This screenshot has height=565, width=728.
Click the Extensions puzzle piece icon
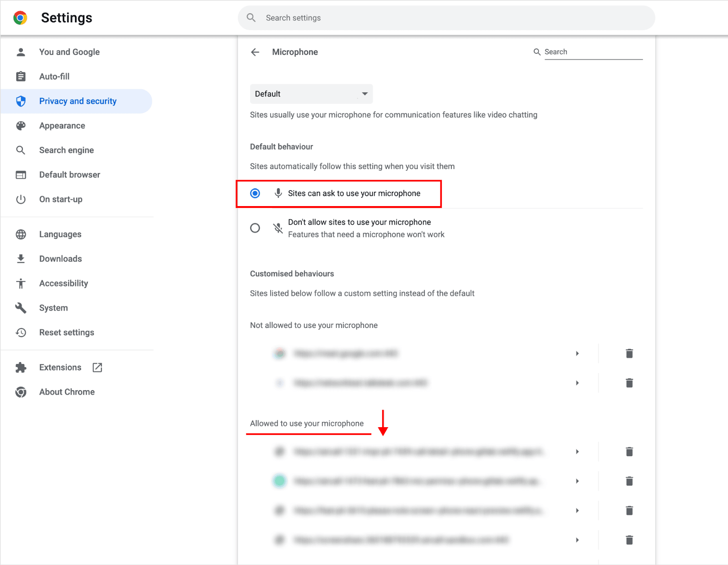coord(20,367)
